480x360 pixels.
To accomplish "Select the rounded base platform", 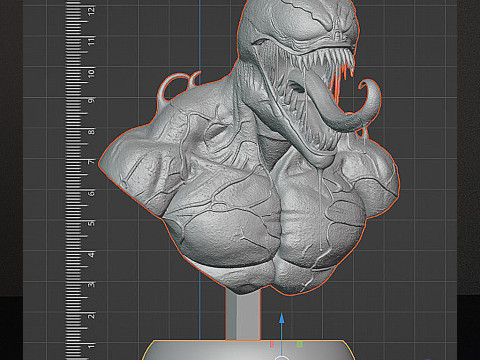I will pos(248,350).
